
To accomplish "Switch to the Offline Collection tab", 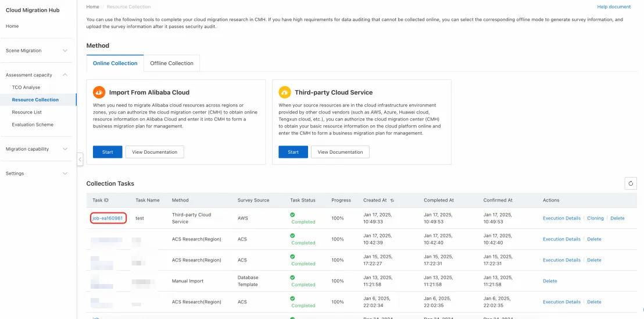I will click(171, 63).
